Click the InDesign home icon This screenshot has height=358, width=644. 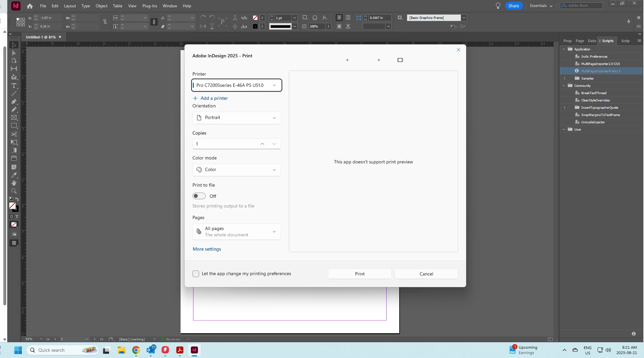[30, 6]
